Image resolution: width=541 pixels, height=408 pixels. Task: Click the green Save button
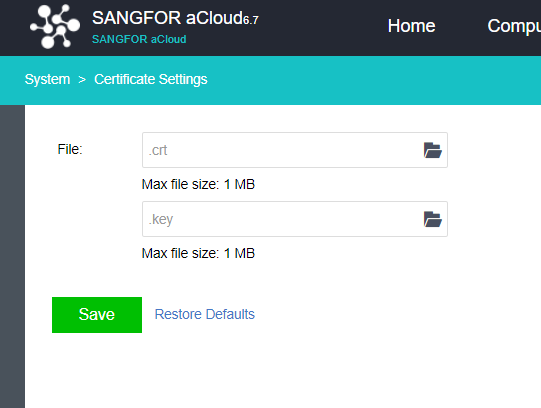97,315
